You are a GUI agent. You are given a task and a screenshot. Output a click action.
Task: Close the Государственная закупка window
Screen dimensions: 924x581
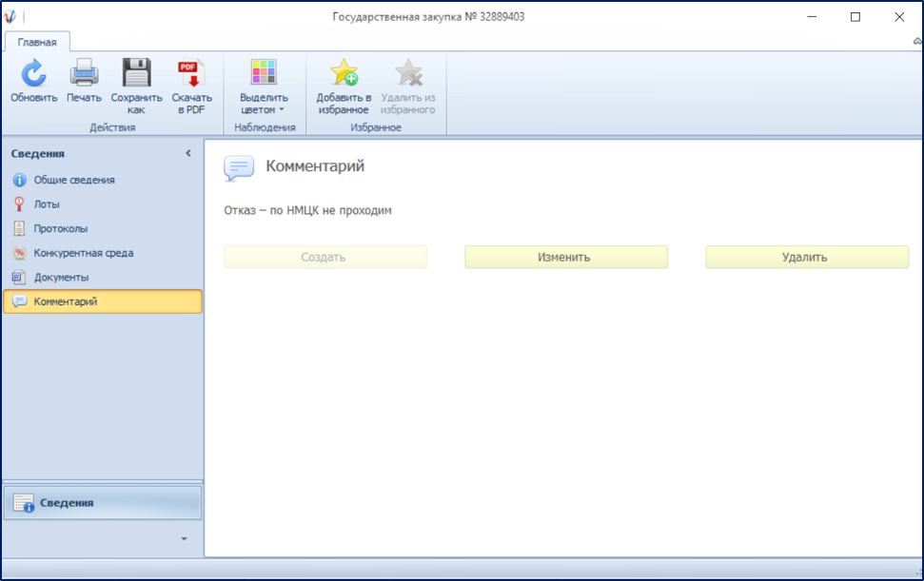(899, 17)
